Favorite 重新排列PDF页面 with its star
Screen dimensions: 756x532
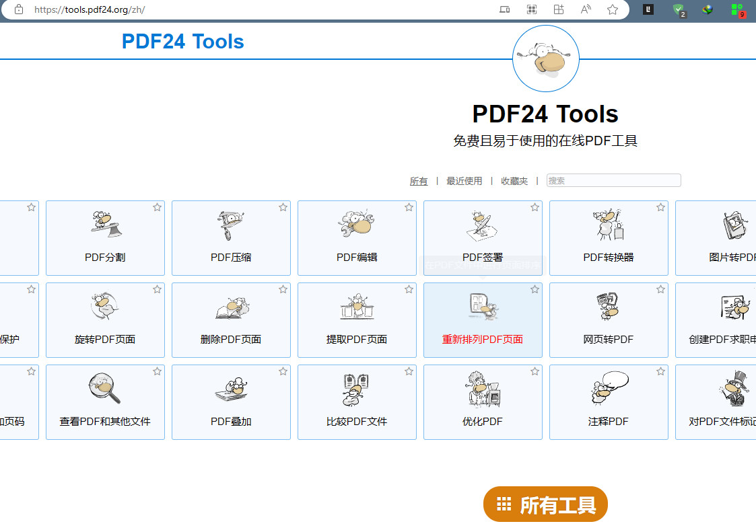pyautogui.click(x=535, y=289)
